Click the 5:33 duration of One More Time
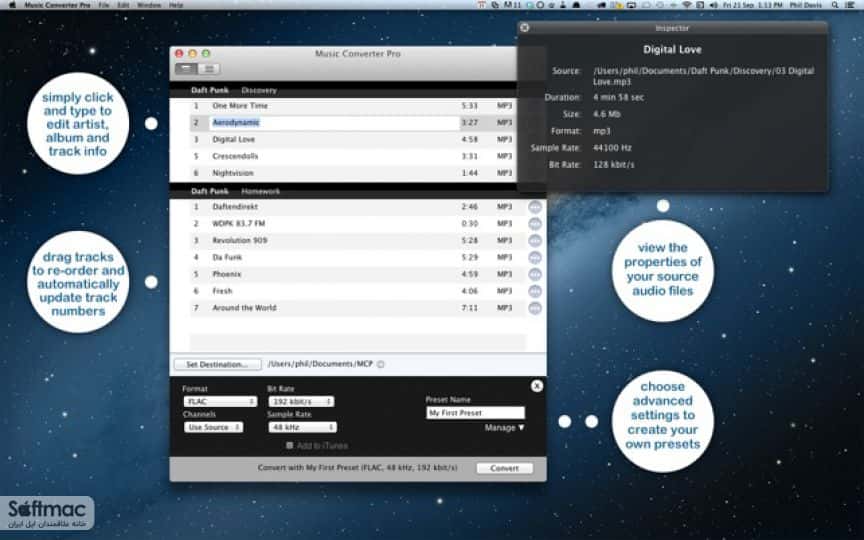The width and height of the screenshot is (864, 540). pyautogui.click(x=469, y=106)
